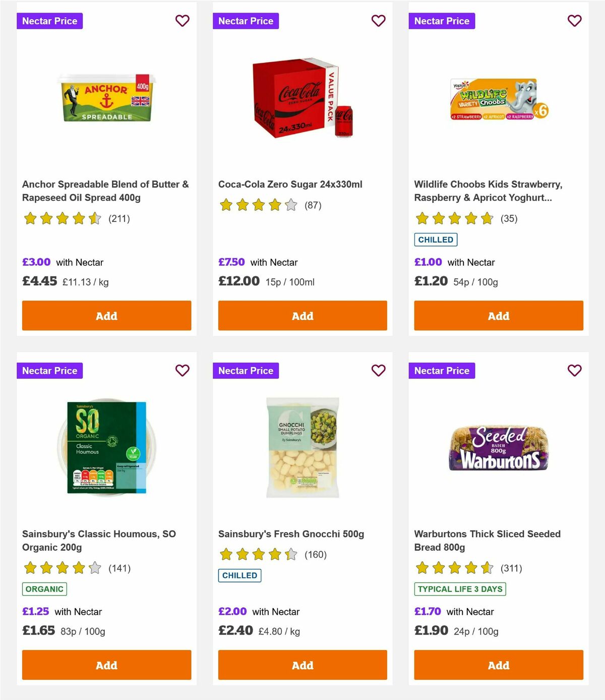Viewport: 605px width, 700px height.
Task: Click the Nectar Price badge on Classic Houmous
Action: [x=50, y=370]
